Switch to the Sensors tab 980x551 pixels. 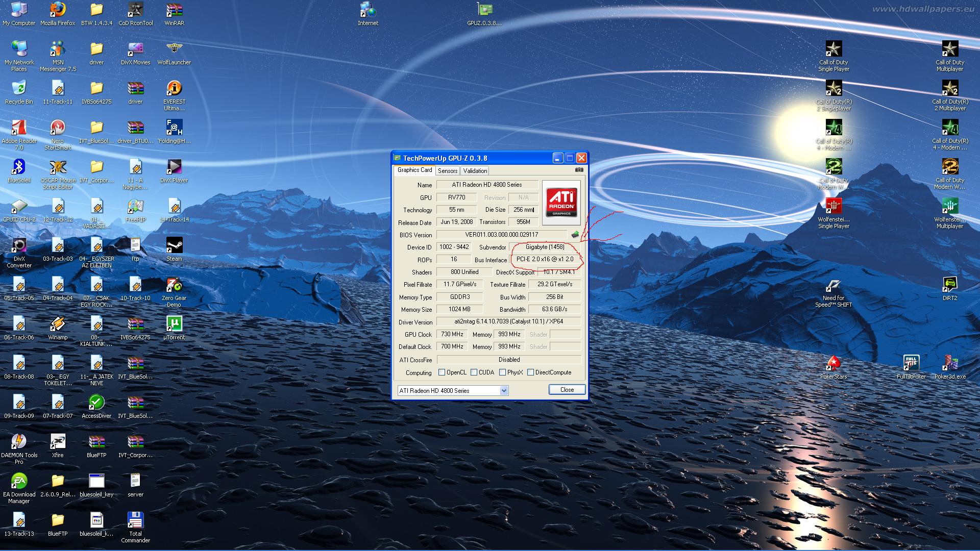coord(448,171)
